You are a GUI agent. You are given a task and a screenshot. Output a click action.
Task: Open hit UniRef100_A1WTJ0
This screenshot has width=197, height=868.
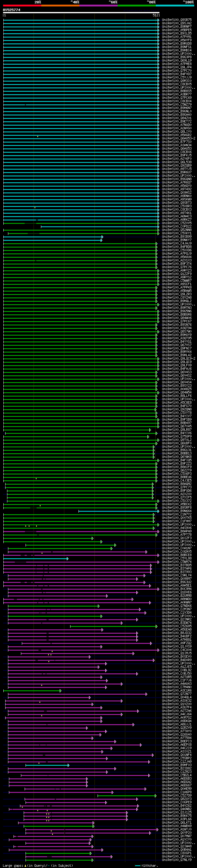[x=177, y=829]
